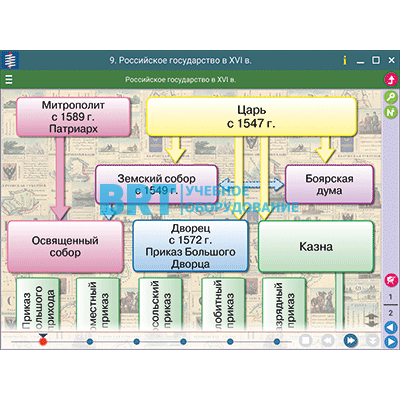The height and width of the screenshot is (400, 400).
Task: Click the gray up-down arrows scroll icon
Action: click(372, 321)
